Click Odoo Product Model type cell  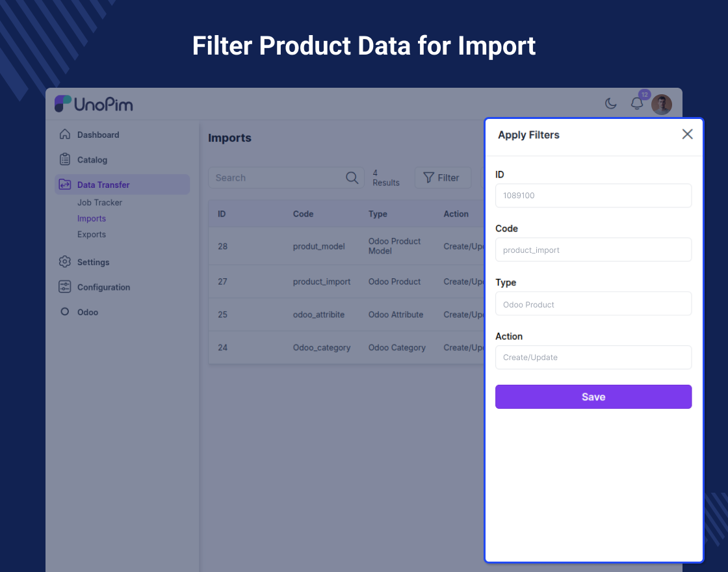tap(395, 246)
